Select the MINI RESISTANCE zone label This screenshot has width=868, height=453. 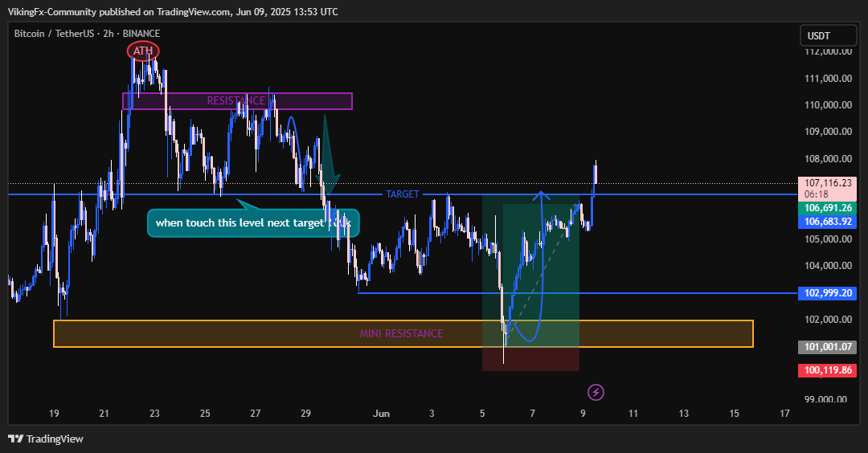coord(401,333)
